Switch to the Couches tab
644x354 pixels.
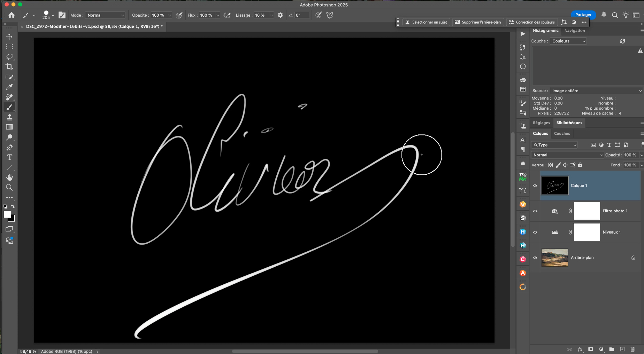point(562,133)
